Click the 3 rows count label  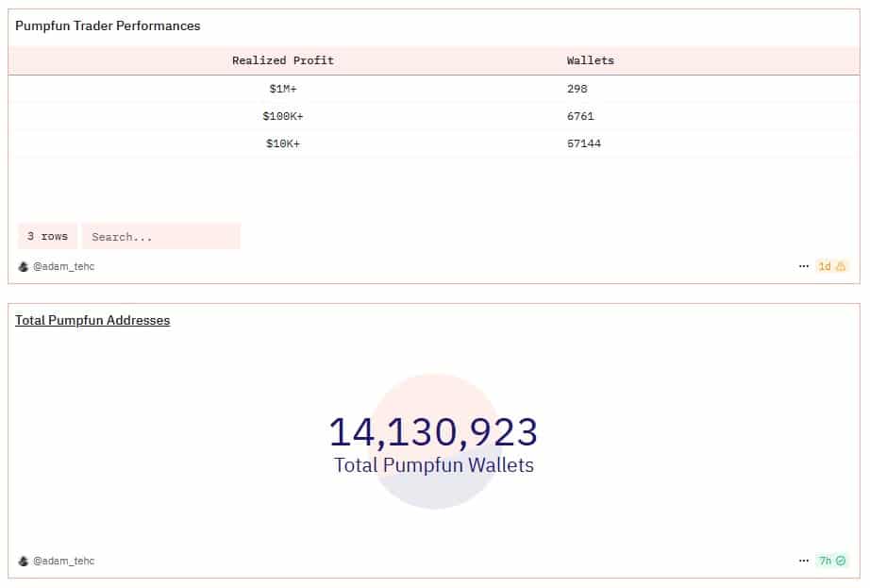47,236
